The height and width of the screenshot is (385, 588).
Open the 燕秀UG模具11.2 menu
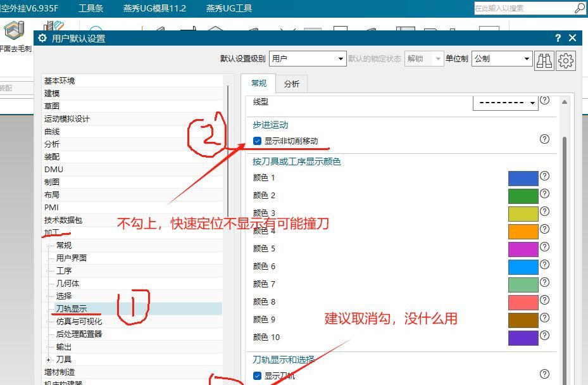154,8
